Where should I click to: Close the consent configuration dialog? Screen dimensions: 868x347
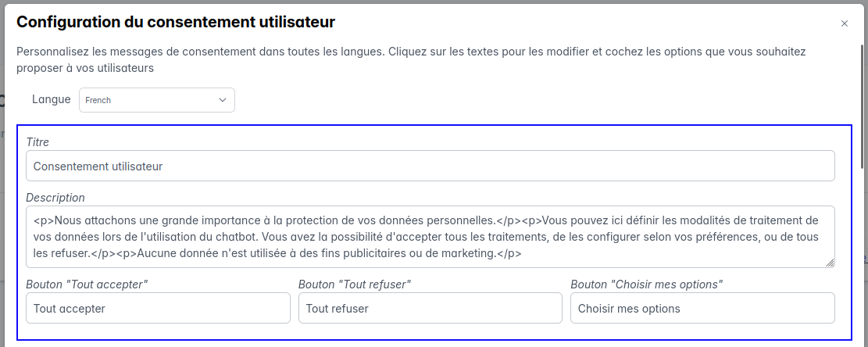(844, 23)
